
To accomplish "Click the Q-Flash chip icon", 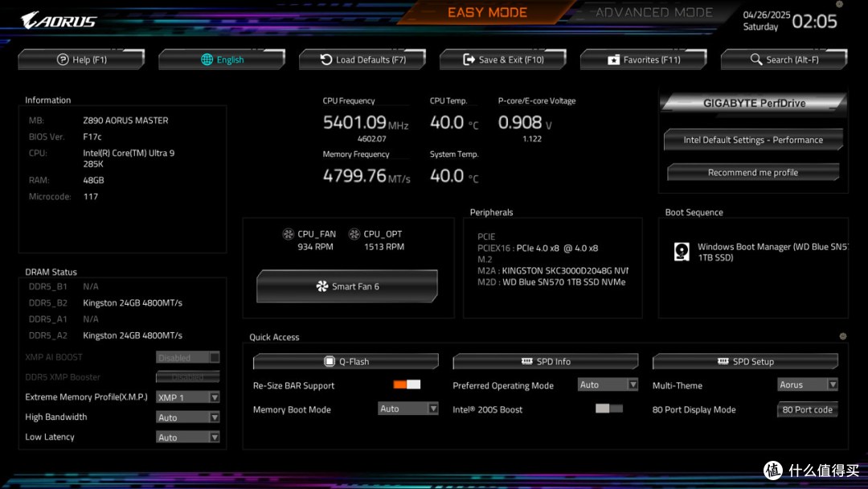I will [x=330, y=361].
